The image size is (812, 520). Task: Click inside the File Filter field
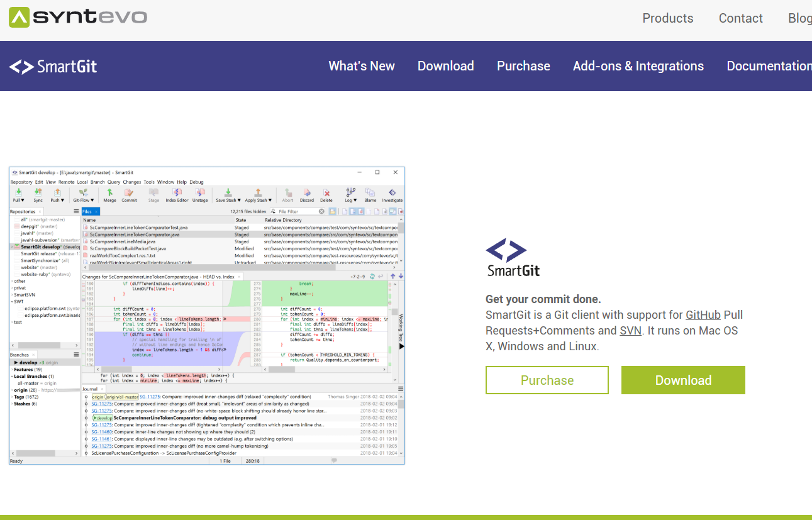[297, 212]
